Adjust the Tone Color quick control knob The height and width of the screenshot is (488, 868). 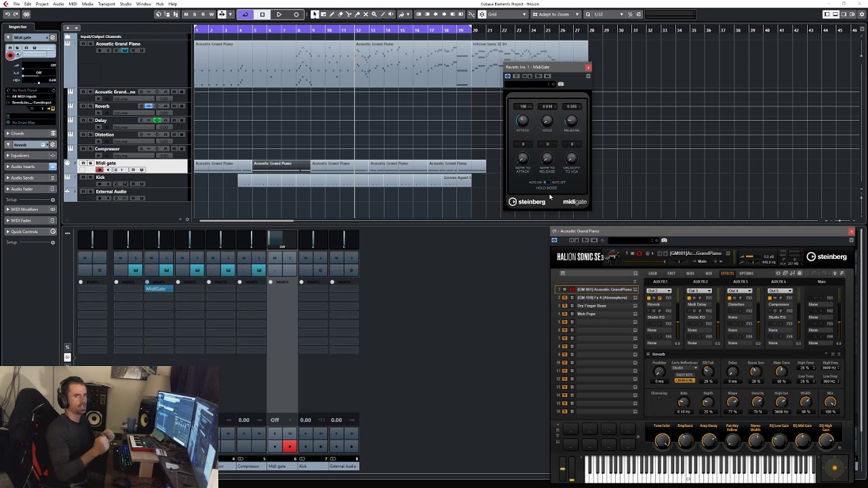coord(662,441)
